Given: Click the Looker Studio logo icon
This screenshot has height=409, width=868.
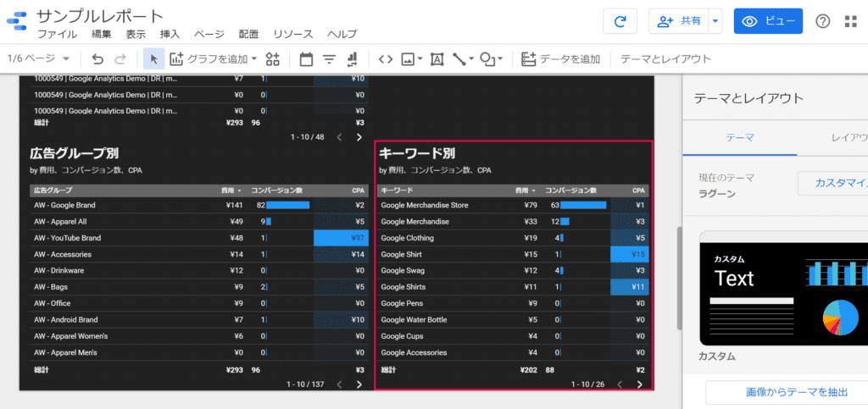Looking at the screenshot, I should click(x=17, y=23).
